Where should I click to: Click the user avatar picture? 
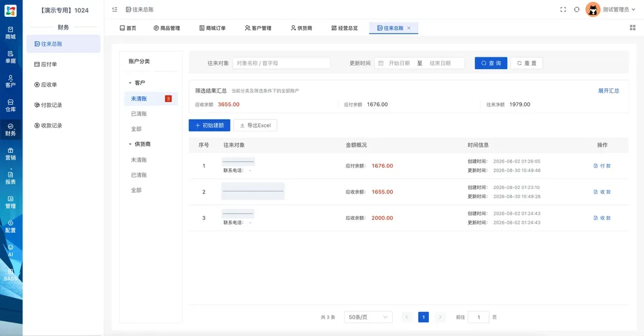pos(592,10)
